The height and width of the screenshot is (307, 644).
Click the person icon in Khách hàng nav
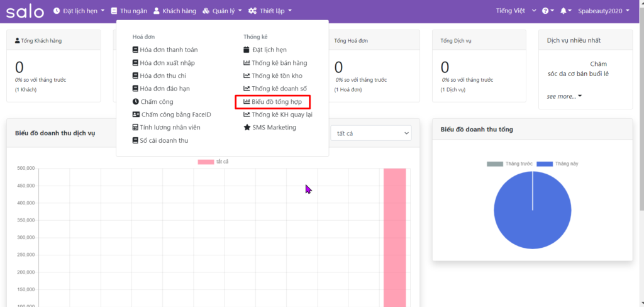click(x=157, y=11)
